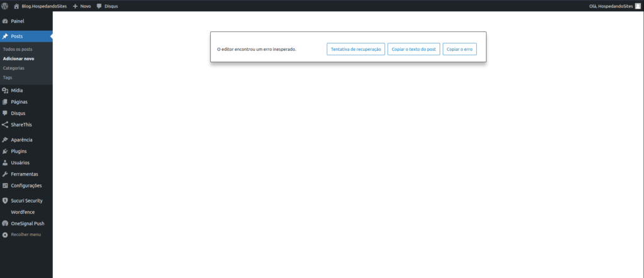The image size is (644, 278).
Task: Visit Blog.HospedandoSites site link
Action: click(x=44, y=6)
